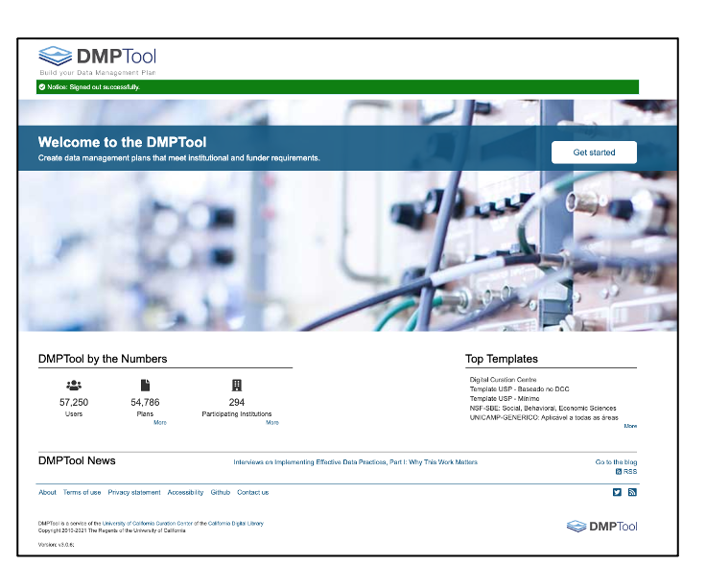
Task: Open the Github footer link
Action: pyautogui.click(x=221, y=492)
